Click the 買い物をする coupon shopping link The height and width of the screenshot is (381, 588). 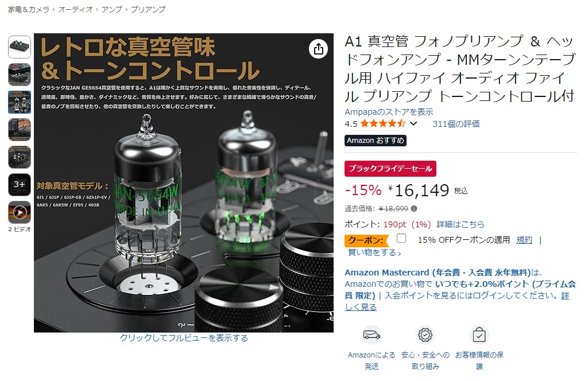[374, 252]
